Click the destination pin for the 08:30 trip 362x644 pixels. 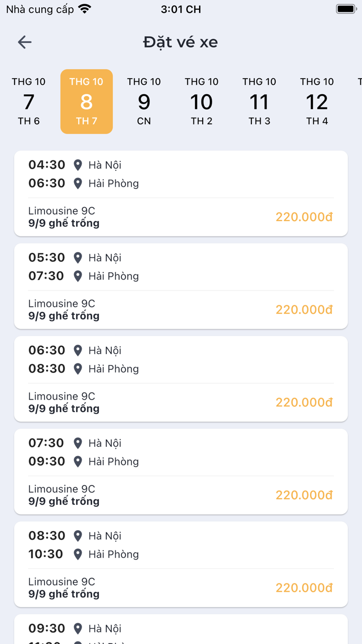pyautogui.click(x=78, y=554)
